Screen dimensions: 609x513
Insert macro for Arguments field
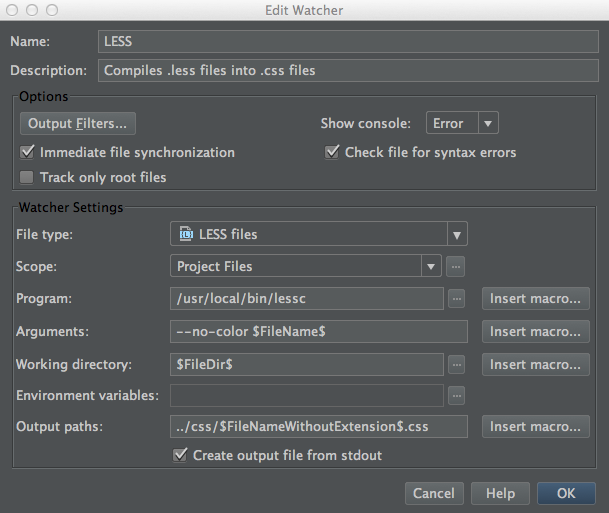pyautogui.click(x=536, y=332)
